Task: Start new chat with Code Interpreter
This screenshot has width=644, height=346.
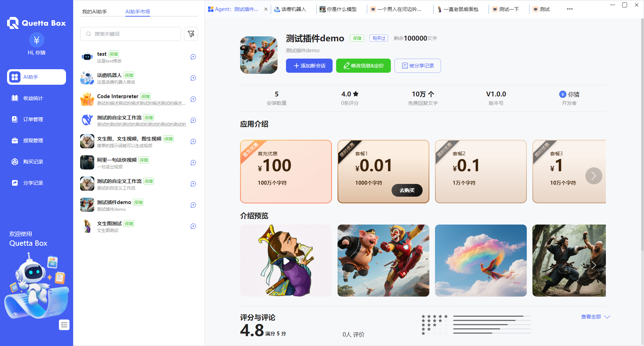Action: pyautogui.click(x=193, y=99)
